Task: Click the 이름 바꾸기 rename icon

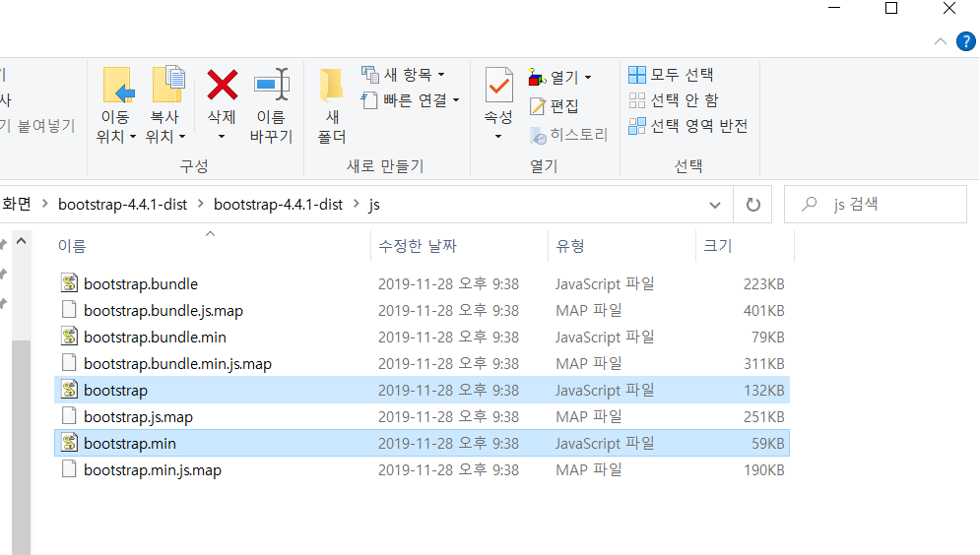Action: click(x=272, y=84)
